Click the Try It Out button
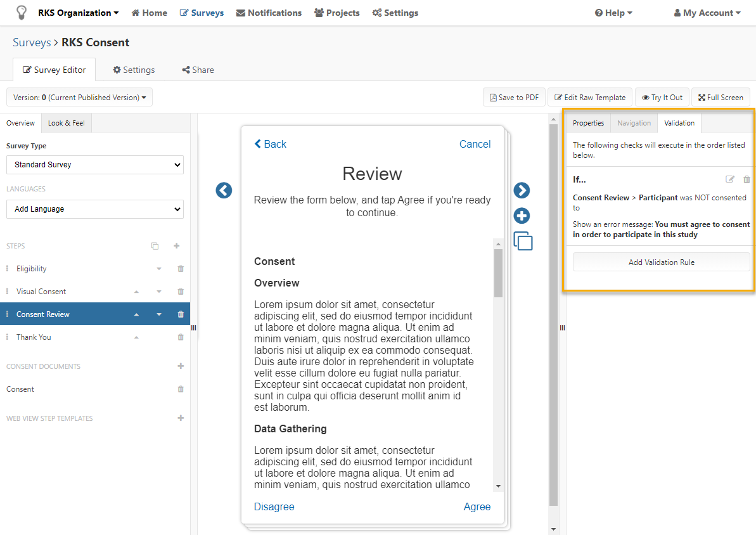 (662, 98)
